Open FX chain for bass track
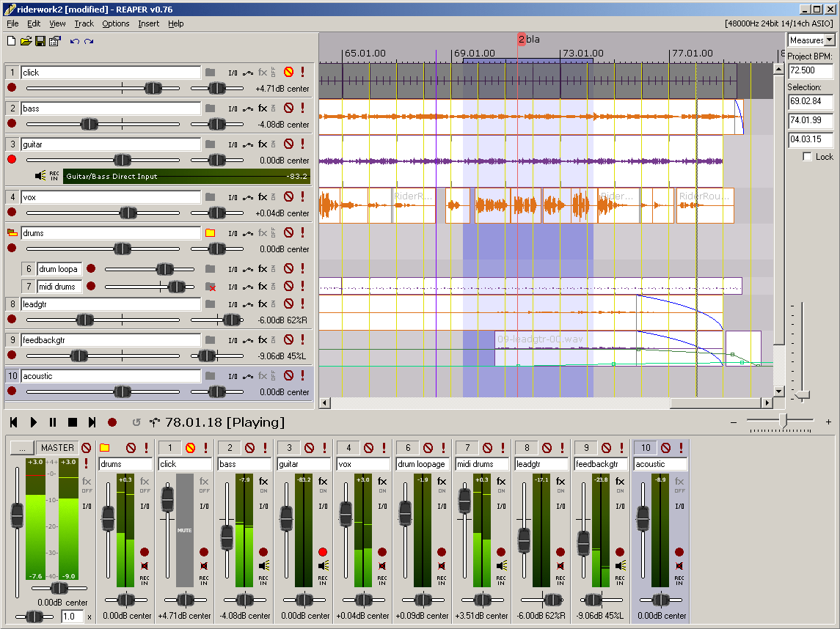Screen dimensions: 840x629 [x=263, y=108]
